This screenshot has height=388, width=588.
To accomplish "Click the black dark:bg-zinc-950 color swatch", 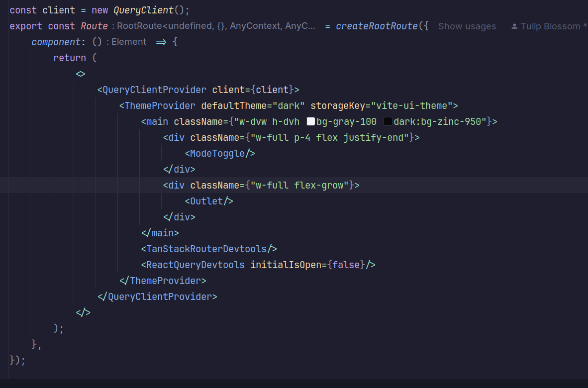I will (388, 121).
